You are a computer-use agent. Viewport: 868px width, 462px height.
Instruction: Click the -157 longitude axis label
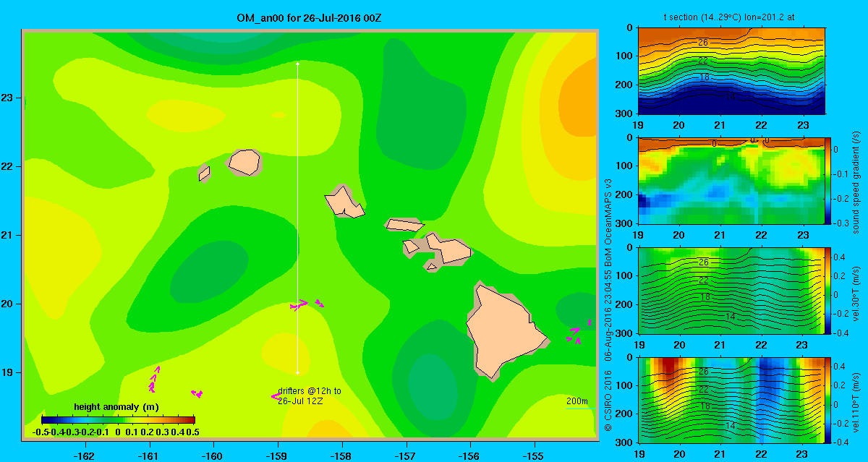(406, 456)
